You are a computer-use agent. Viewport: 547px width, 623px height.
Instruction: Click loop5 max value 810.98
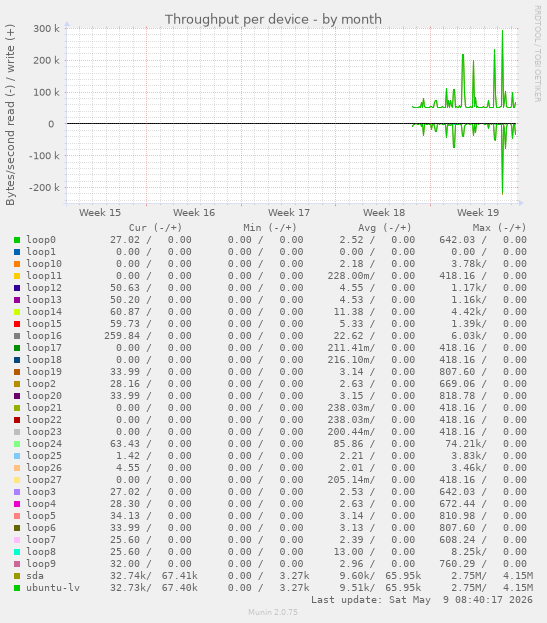[457, 516]
